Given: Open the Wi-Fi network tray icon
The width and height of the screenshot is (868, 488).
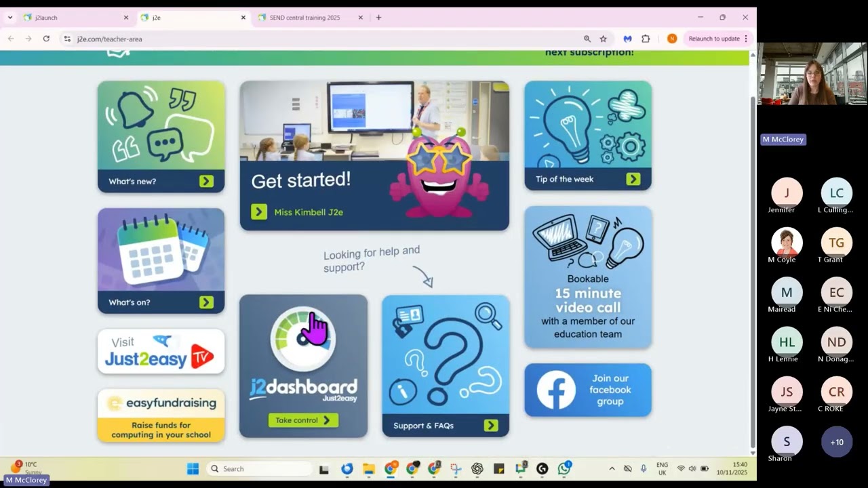Looking at the screenshot, I should (x=681, y=468).
